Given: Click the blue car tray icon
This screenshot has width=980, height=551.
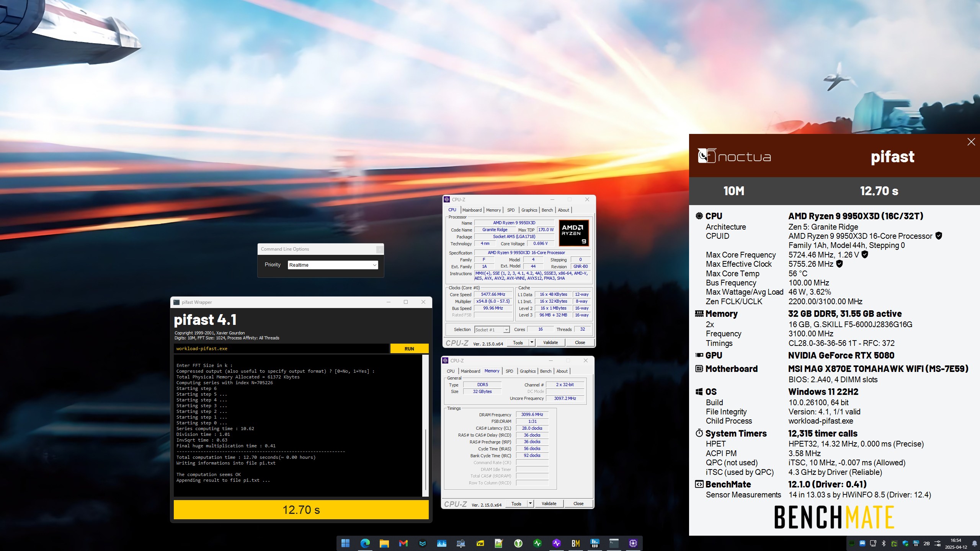Looking at the screenshot, I should (x=862, y=543).
